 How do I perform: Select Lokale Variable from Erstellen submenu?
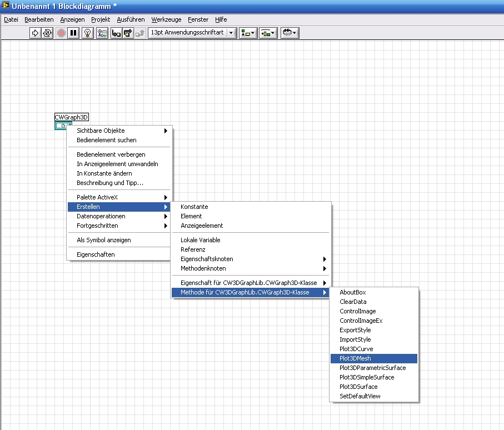point(200,240)
